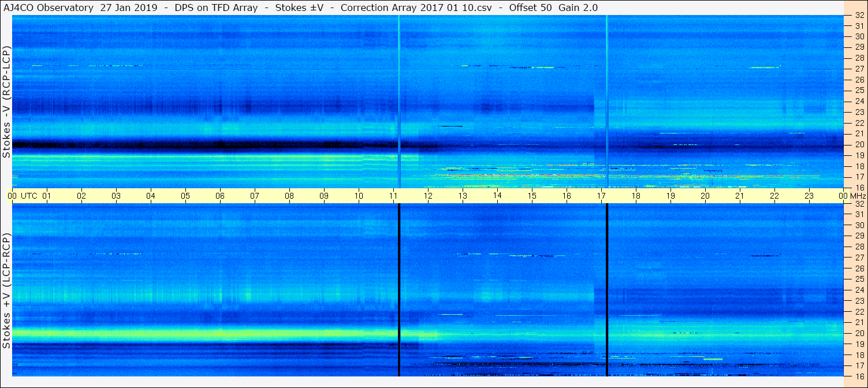Select the 20 hour mark on the time axis
This screenshot has width=868, height=388.
(x=706, y=196)
